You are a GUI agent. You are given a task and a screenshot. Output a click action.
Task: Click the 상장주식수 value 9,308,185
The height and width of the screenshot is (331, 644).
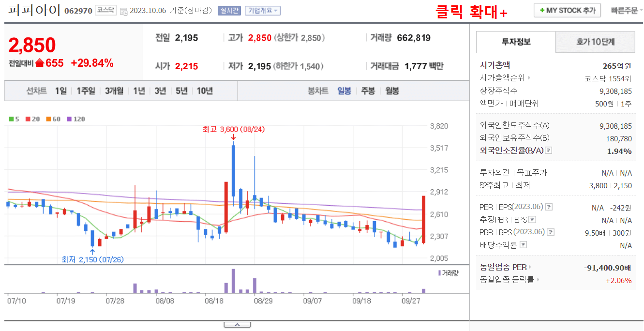coord(615,91)
